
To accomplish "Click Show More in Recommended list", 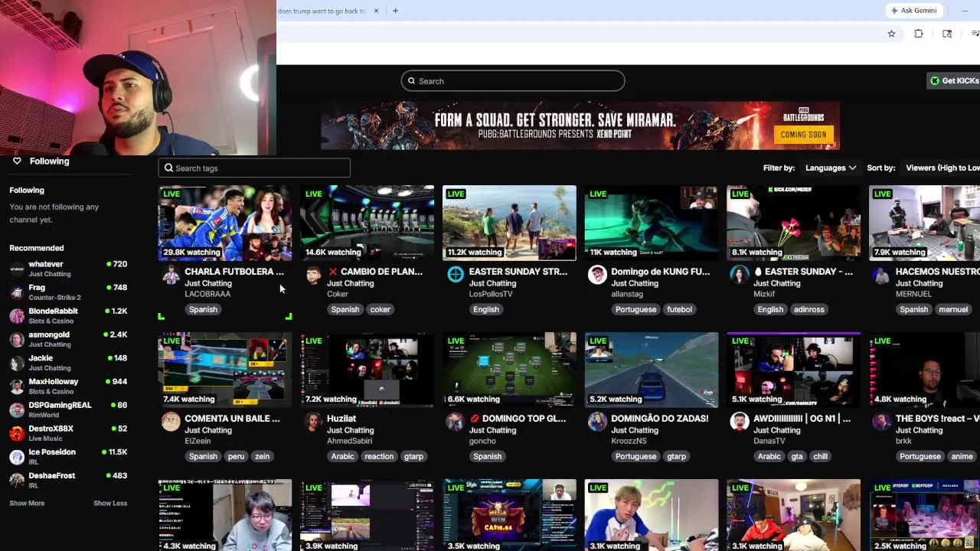I will click(x=27, y=503).
